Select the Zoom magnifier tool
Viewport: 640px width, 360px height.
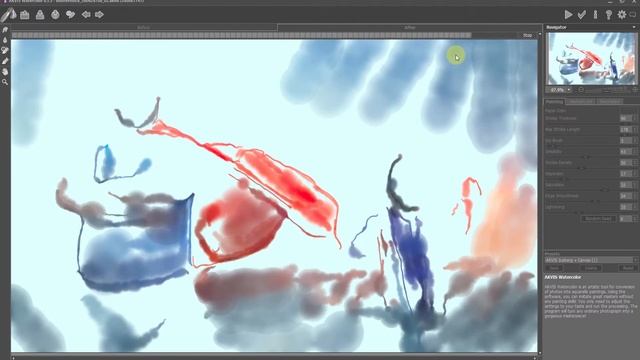pos(5,82)
